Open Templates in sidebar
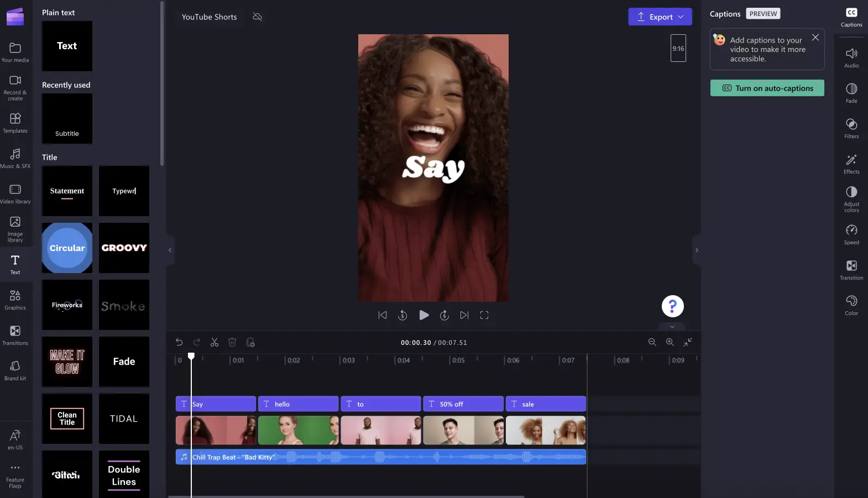Image resolution: width=868 pixels, height=498 pixels. pos(15,123)
